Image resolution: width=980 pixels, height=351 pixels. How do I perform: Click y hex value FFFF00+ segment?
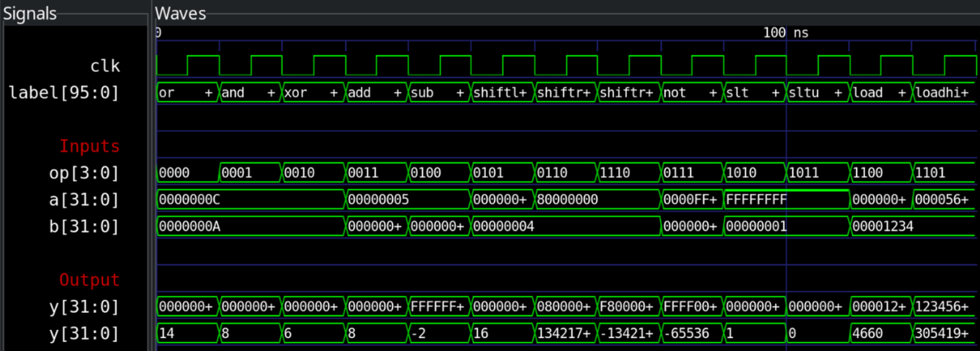(692, 307)
